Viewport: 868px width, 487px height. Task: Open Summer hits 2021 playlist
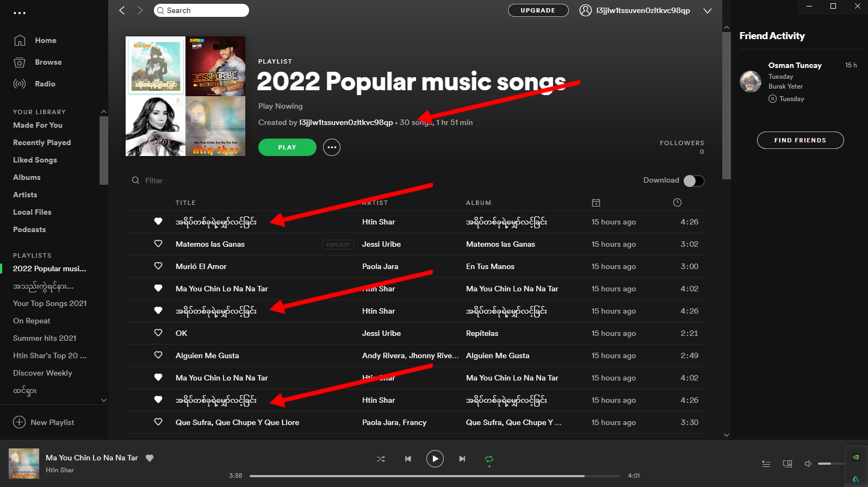point(45,338)
